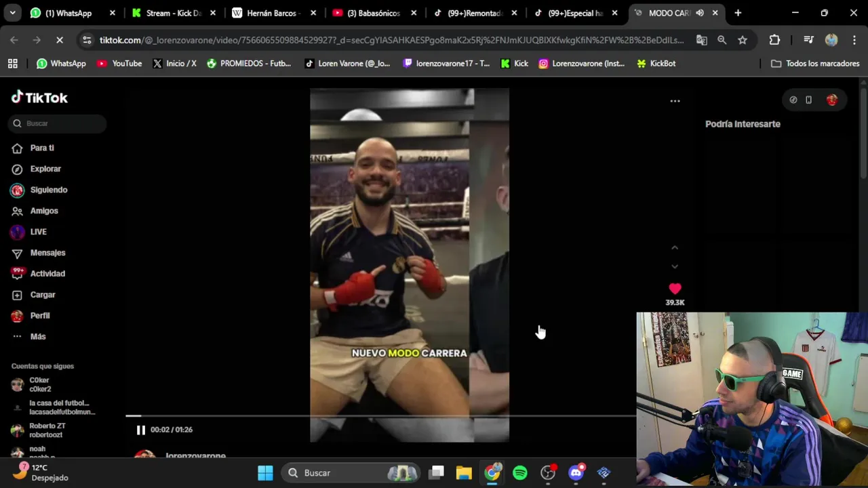Open the Lorenzovarone Instagram bookmark
Image resolution: width=868 pixels, height=488 pixels.
pos(582,64)
